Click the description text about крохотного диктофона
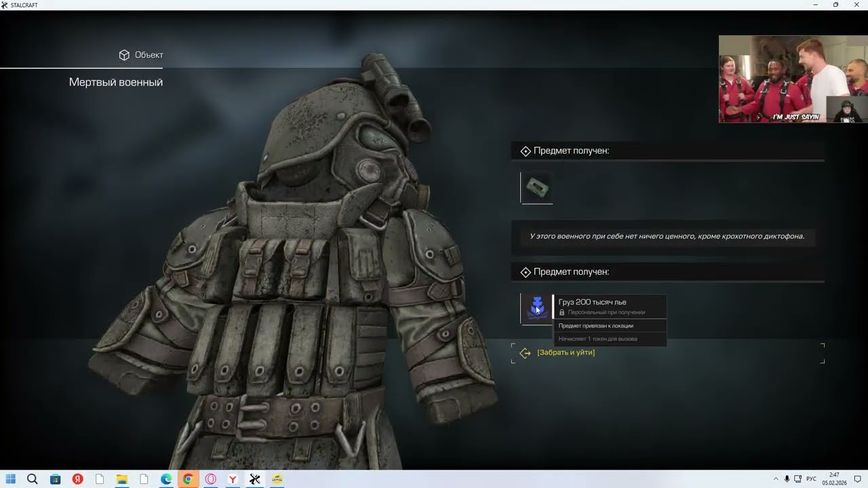Image resolution: width=868 pixels, height=488 pixels. (667, 237)
